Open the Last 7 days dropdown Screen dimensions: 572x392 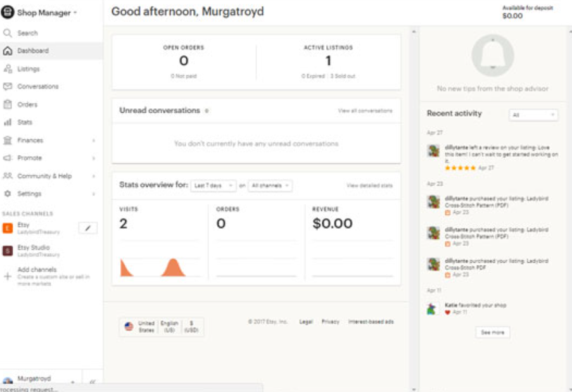coord(213,186)
